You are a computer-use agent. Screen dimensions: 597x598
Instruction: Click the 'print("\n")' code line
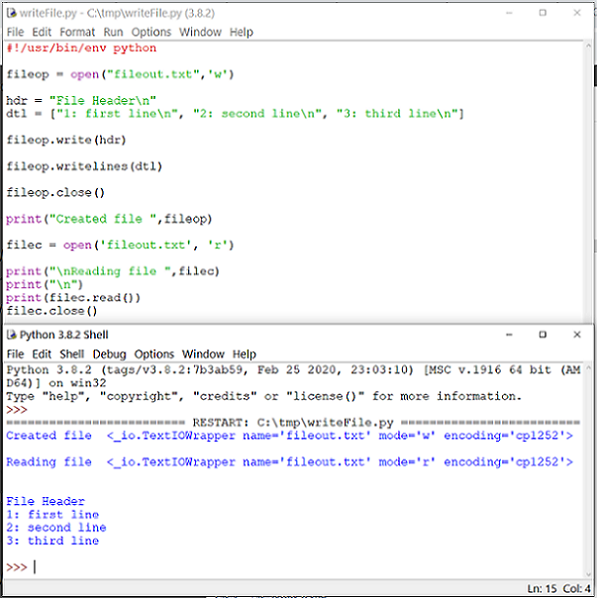[x=45, y=285]
